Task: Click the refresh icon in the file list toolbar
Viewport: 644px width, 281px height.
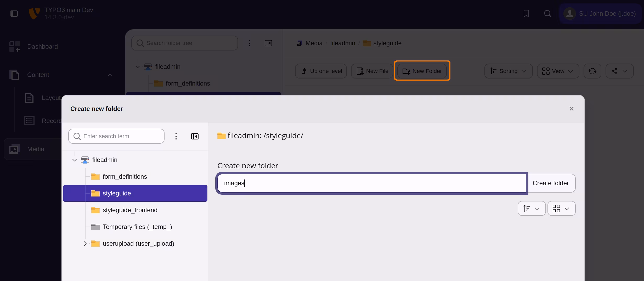Action: 592,71
